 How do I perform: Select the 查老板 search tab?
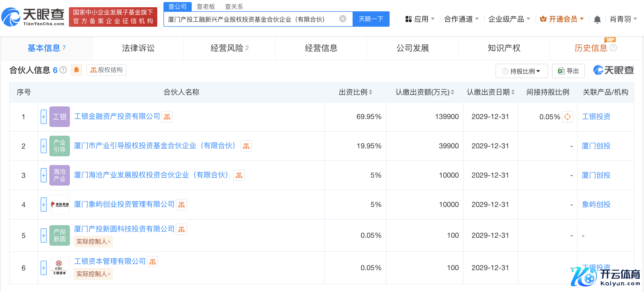click(206, 6)
